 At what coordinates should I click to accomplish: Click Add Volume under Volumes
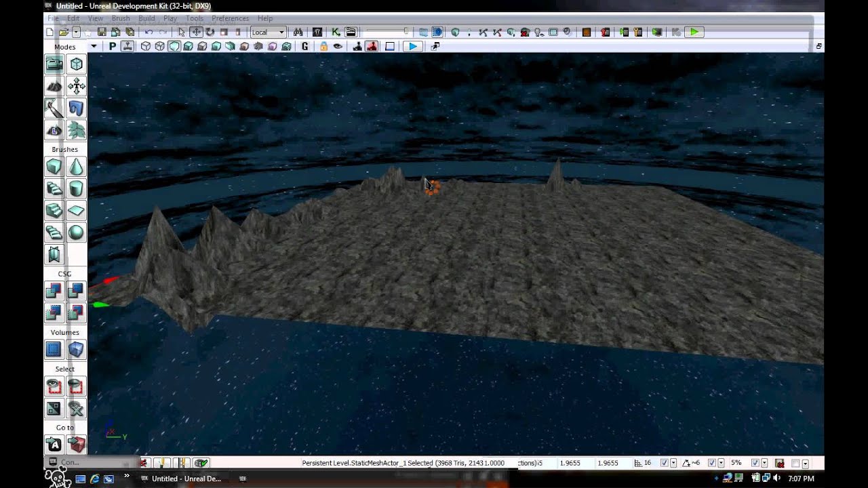click(76, 350)
